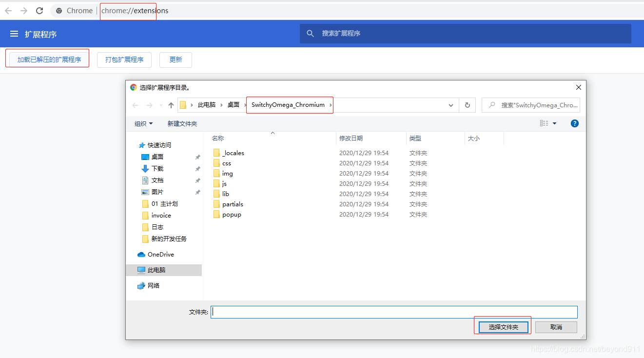
Task: Open recent locations dropdown arrow
Action: click(x=160, y=105)
